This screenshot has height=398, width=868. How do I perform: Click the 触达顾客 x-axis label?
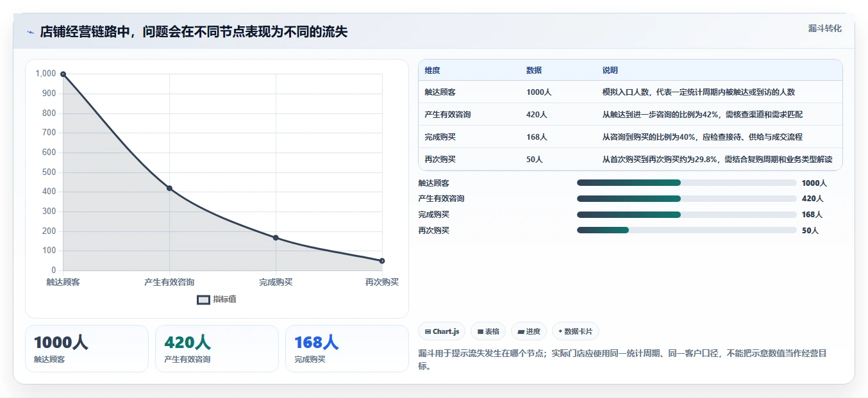pos(63,282)
